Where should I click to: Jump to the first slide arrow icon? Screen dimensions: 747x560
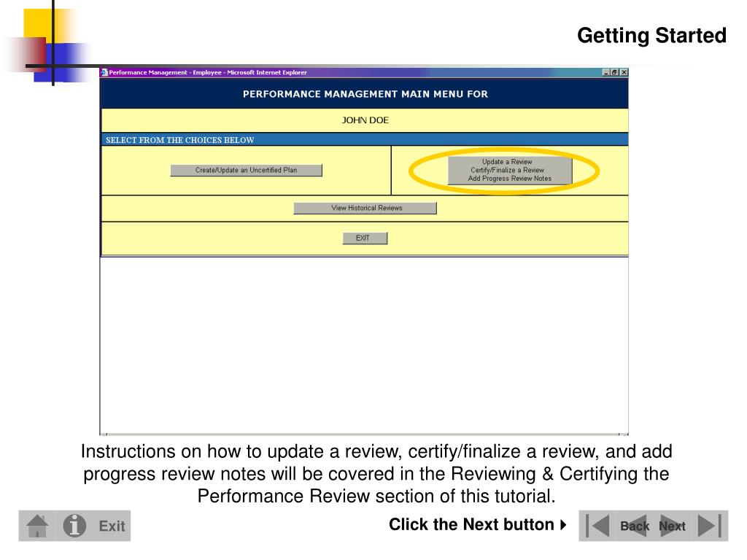coord(597,526)
